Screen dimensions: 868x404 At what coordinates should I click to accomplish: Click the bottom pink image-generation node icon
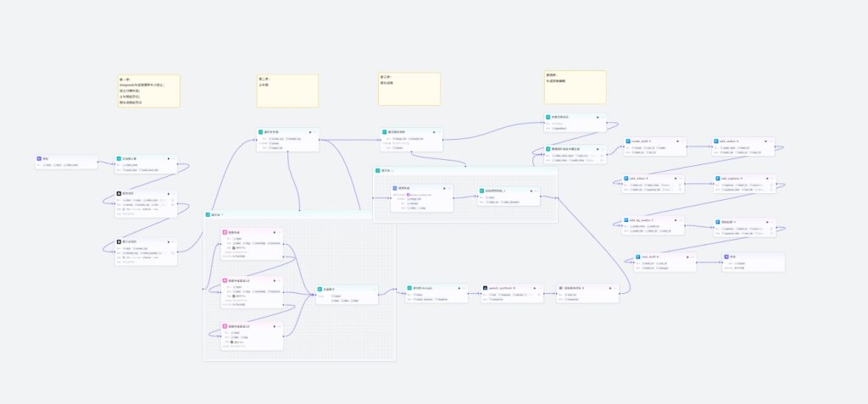(x=225, y=327)
